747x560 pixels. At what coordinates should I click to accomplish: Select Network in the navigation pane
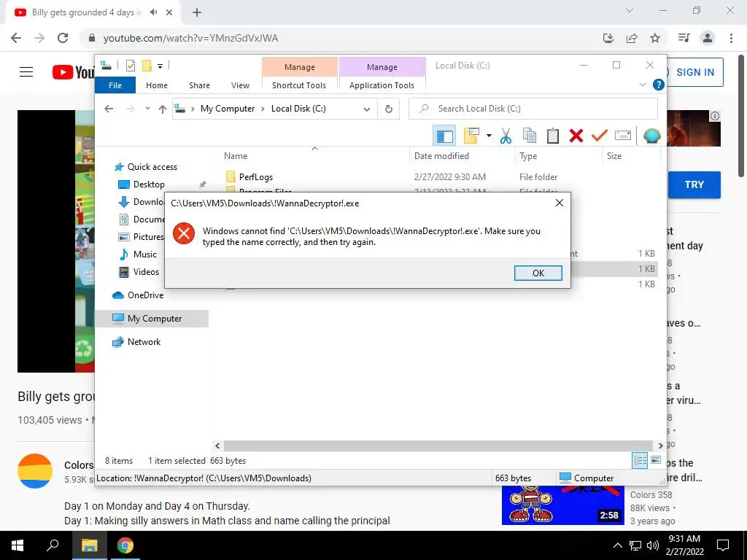point(144,342)
